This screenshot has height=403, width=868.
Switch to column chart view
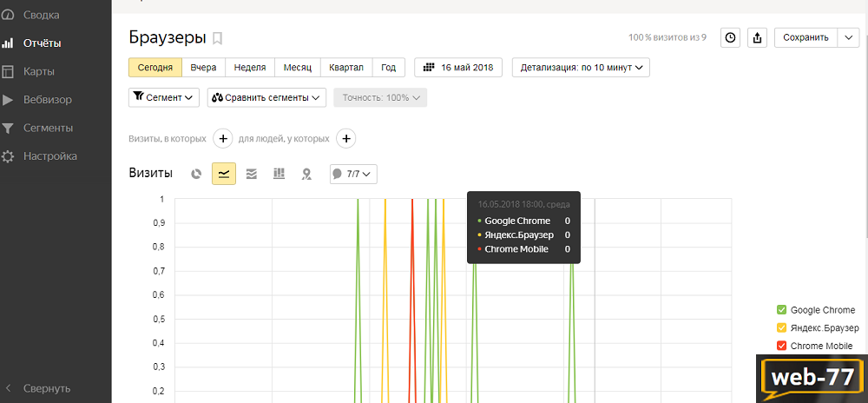click(279, 174)
